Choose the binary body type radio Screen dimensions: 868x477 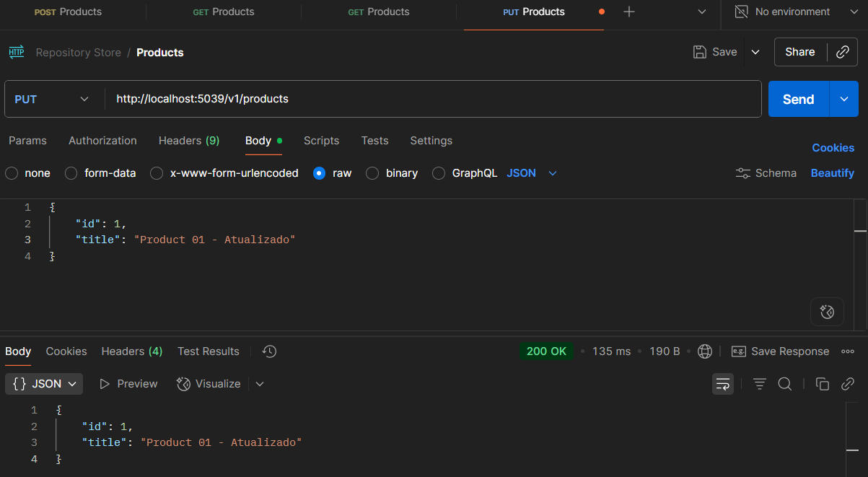coord(372,173)
